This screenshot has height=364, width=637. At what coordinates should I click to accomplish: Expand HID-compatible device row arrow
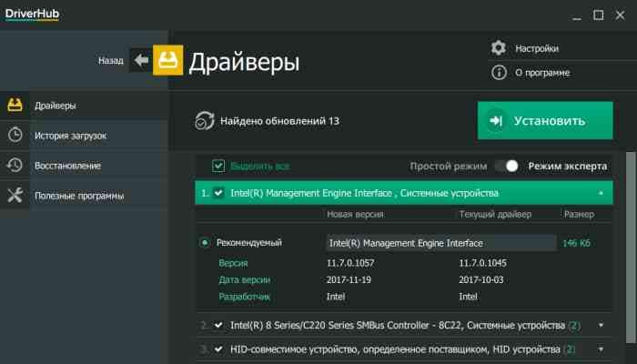pyautogui.click(x=601, y=349)
